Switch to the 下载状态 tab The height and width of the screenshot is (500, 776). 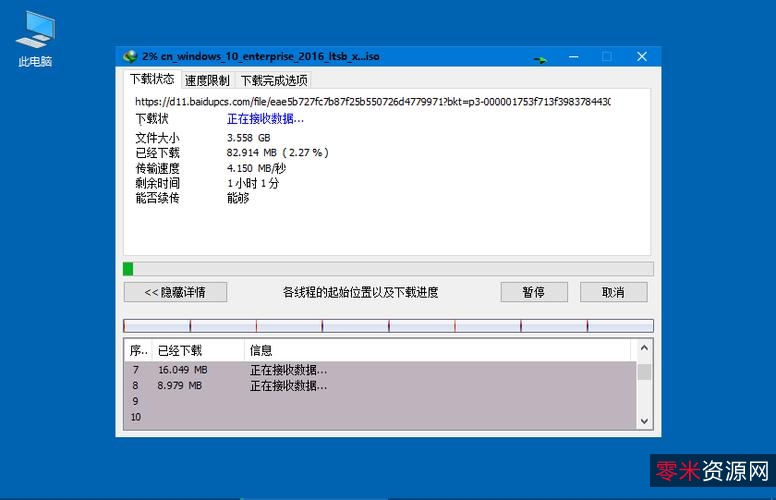152,79
